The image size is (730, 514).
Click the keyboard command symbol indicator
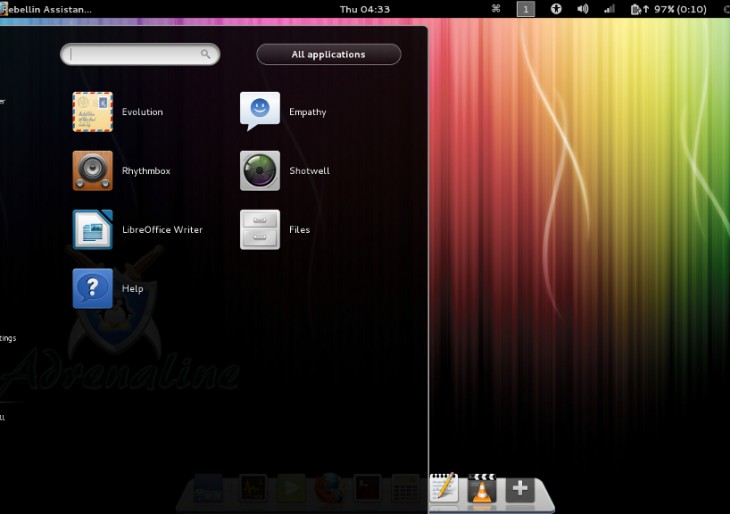coord(496,9)
